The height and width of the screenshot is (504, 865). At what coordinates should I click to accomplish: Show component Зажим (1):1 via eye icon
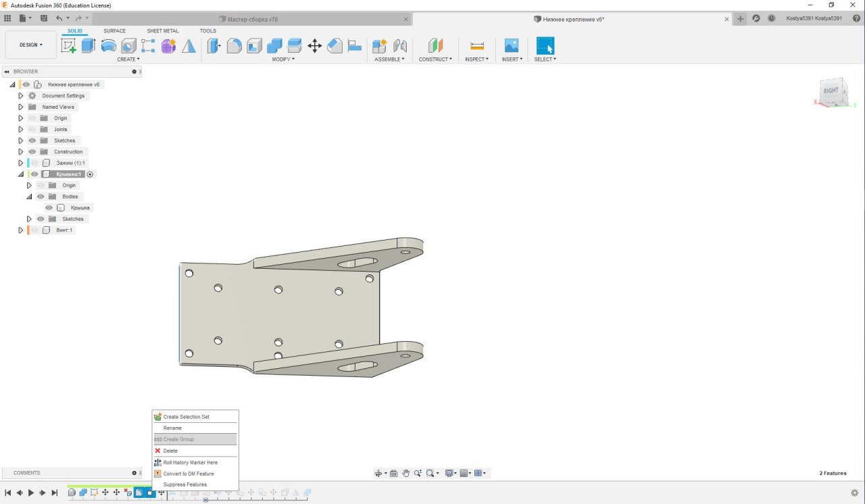[x=35, y=163]
